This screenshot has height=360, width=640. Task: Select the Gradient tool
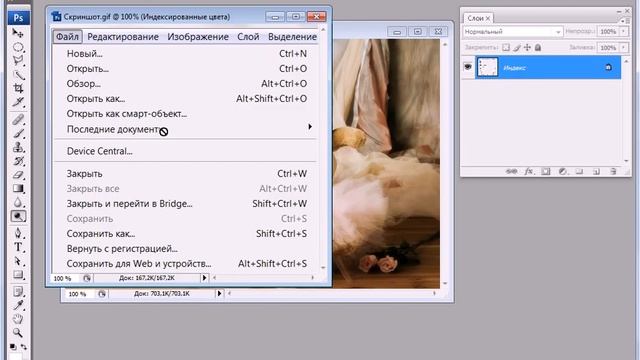[x=18, y=189]
